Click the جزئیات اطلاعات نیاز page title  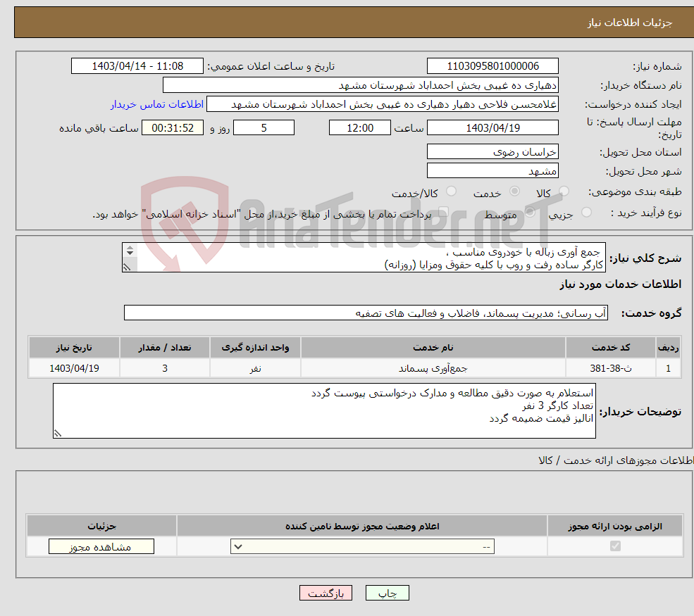(630, 23)
